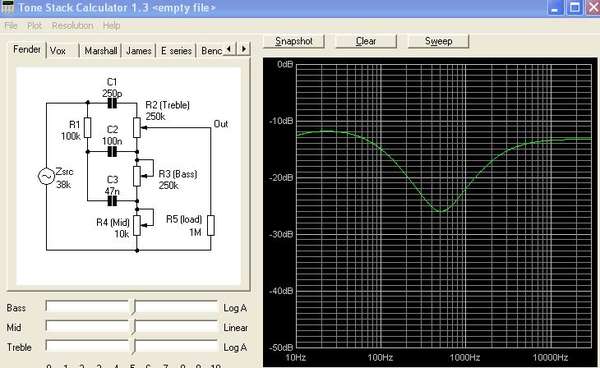This screenshot has height=368, width=600.
Task: Open the File menu
Action: [11, 26]
